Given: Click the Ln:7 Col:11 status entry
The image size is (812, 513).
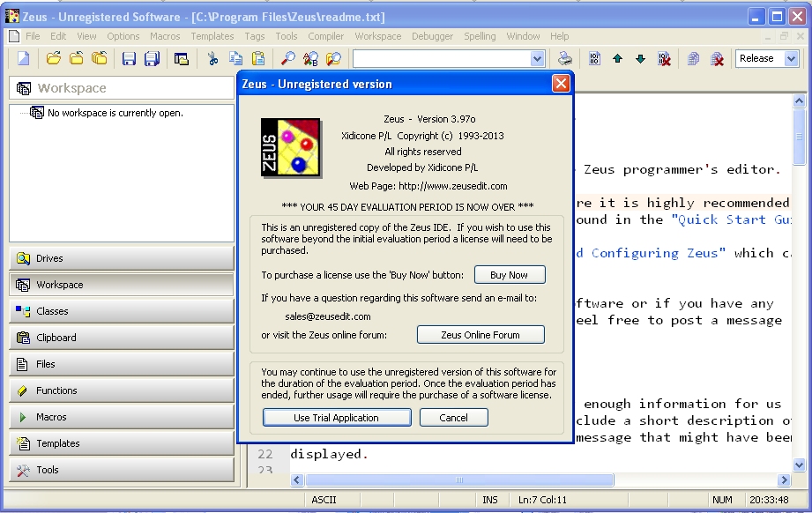Looking at the screenshot, I should [x=542, y=500].
